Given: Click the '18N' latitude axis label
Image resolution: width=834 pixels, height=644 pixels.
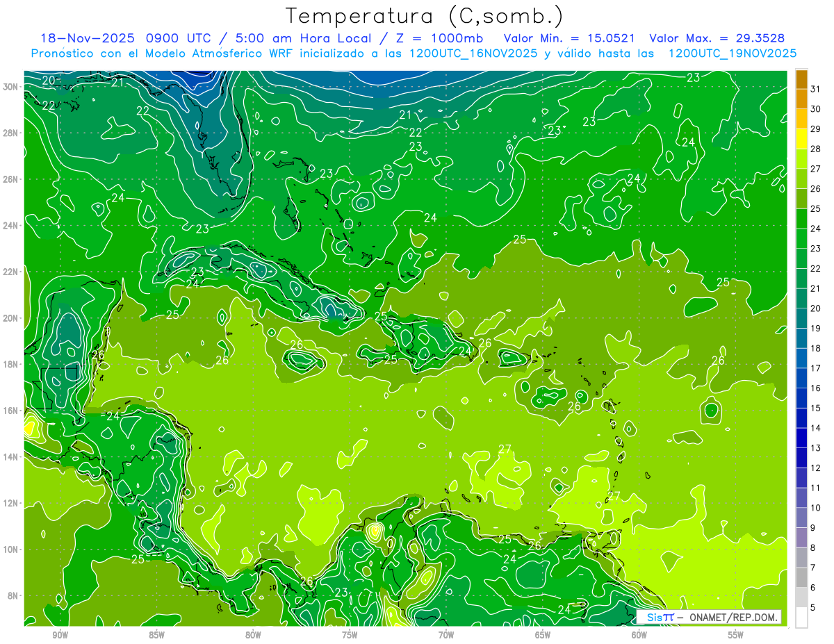Looking at the screenshot, I should click(x=10, y=365).
